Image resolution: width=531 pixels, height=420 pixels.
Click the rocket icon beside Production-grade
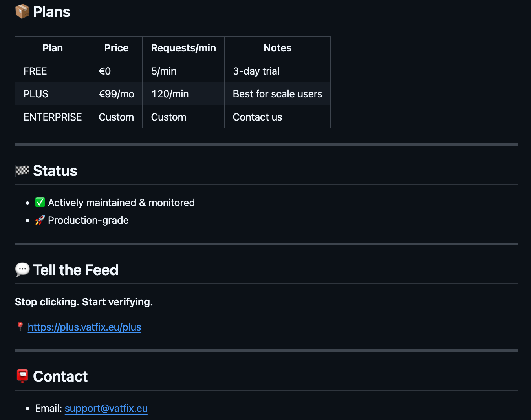pos(40,220)
